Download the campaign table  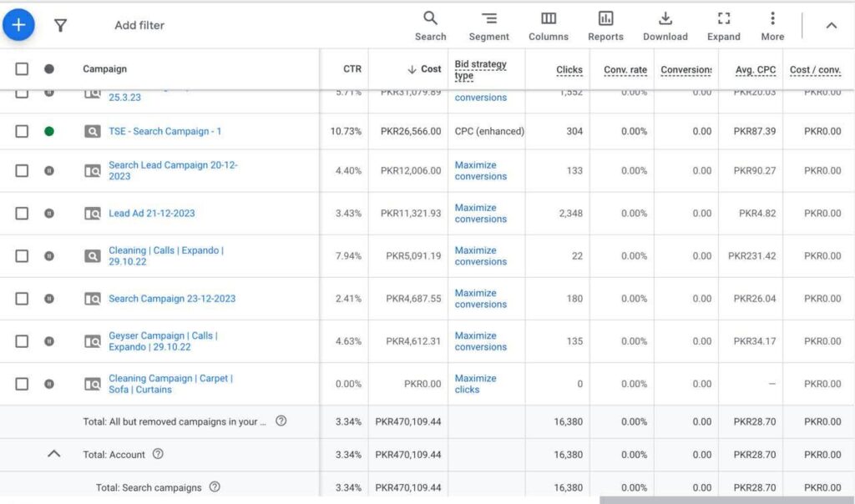(x=665, y=26)
